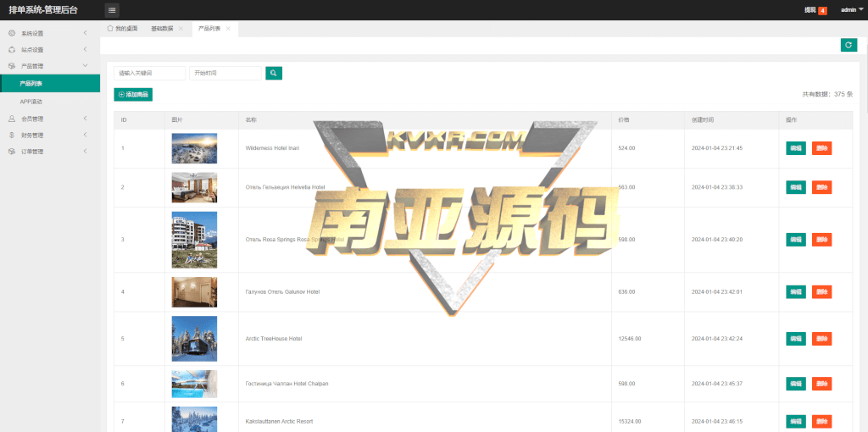Click the keyword search input field
Image resolution: width=868 pixels, height=432 pixels.
click(150, 73)
